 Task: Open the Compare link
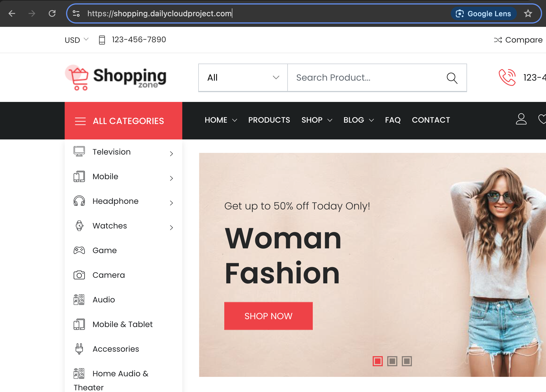click(518, 40)
